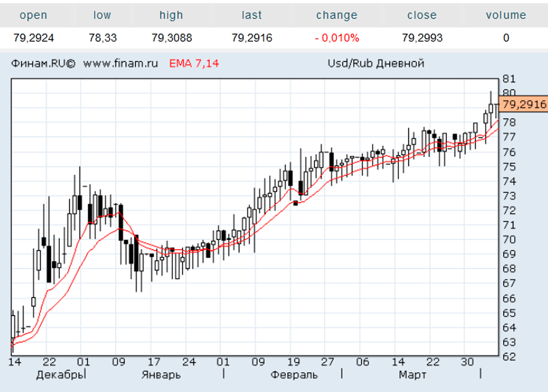The width and height of the screenshot is (548, 392).
Task: Click the "change" column header
Action: tap(336, 15)
